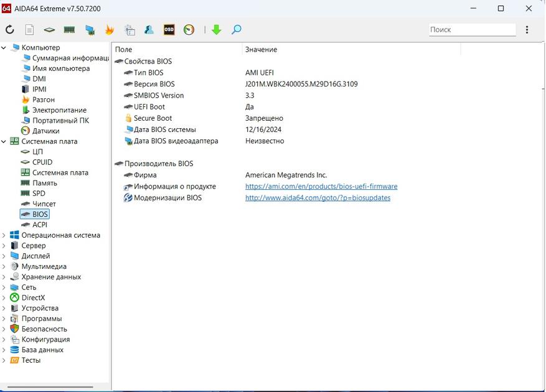Click the green download arrow update icon
This screenshot has height=392, width=546.
pyautogui.click(x=216, y=30)
